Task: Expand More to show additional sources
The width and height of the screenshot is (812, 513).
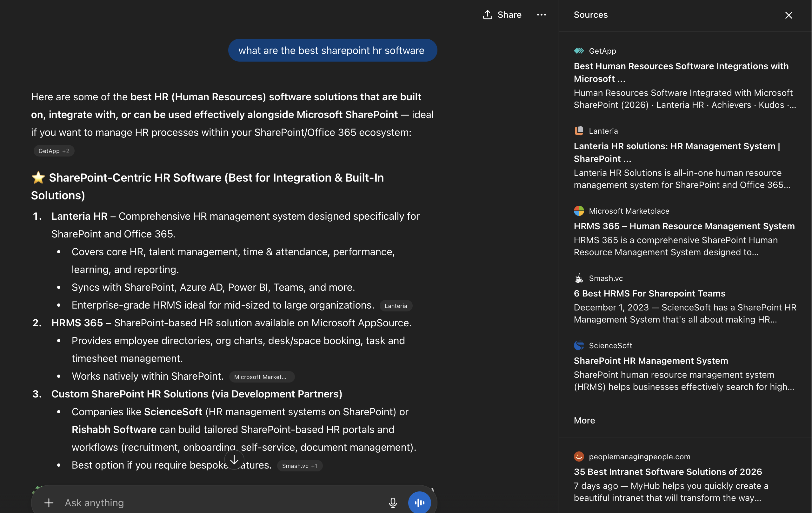Action: (584, 420)
